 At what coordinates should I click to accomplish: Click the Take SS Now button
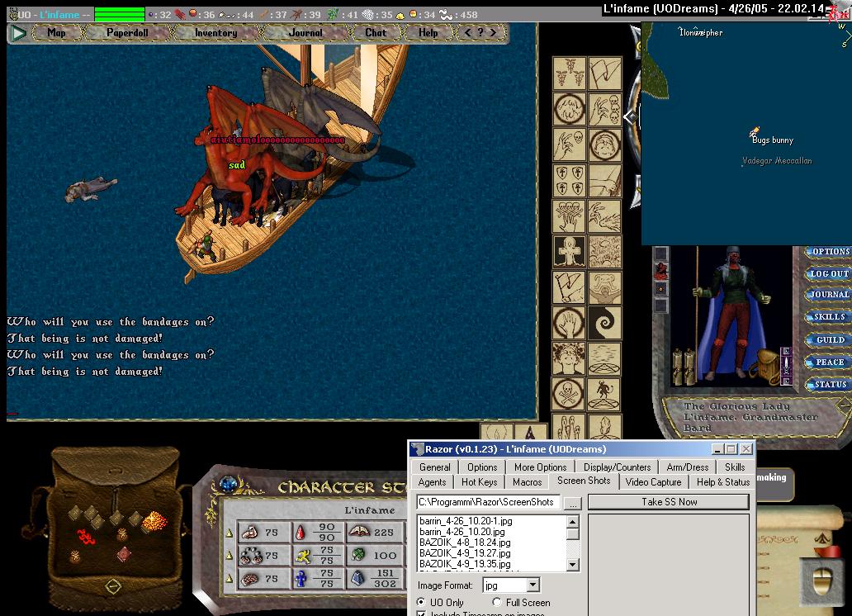tap(669, 502)
